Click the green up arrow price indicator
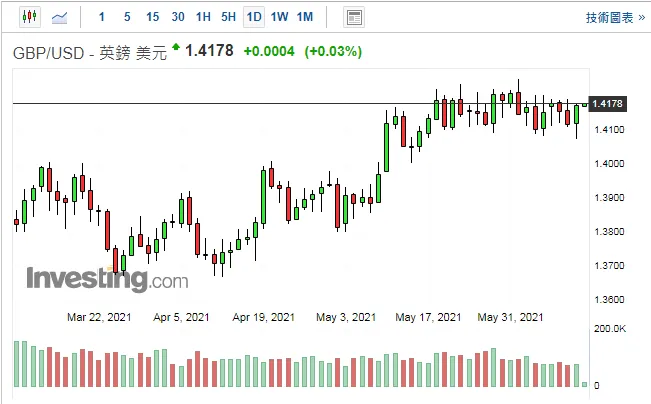This screenshot has height=404, width=651. 176,47
